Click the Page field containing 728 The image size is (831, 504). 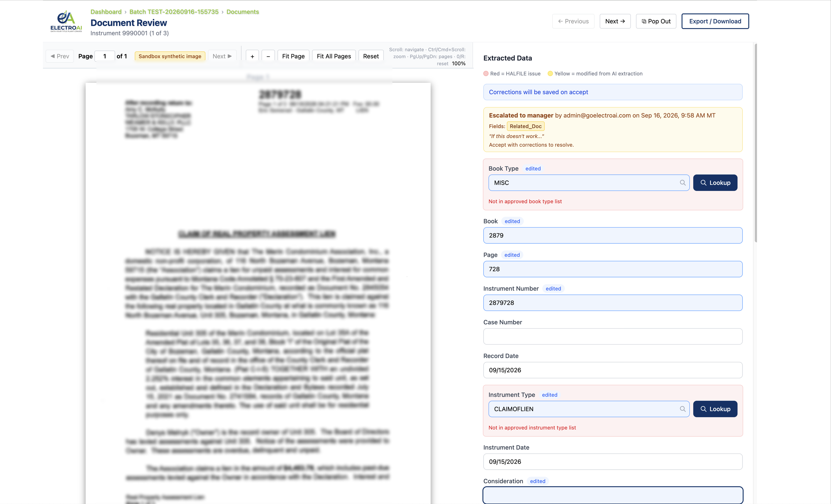tap(612, 269)
